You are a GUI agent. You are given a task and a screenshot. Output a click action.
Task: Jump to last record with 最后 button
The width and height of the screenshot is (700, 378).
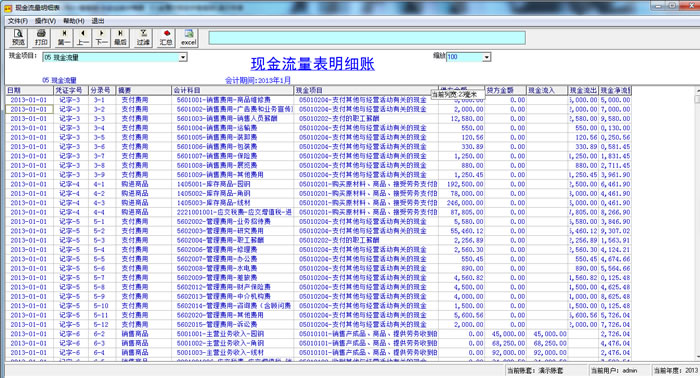coord(120,37)
